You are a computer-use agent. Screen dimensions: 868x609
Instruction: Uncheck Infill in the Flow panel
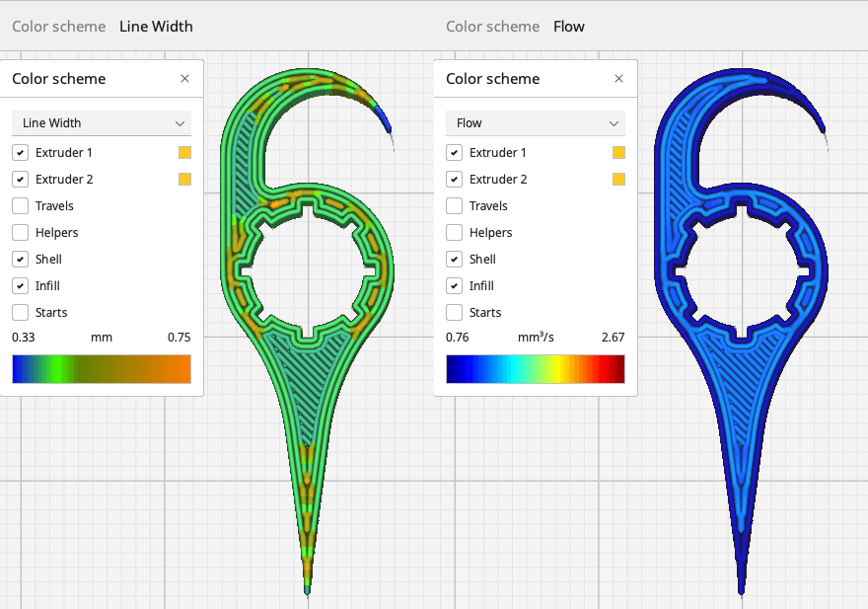[x=454, y=286]
